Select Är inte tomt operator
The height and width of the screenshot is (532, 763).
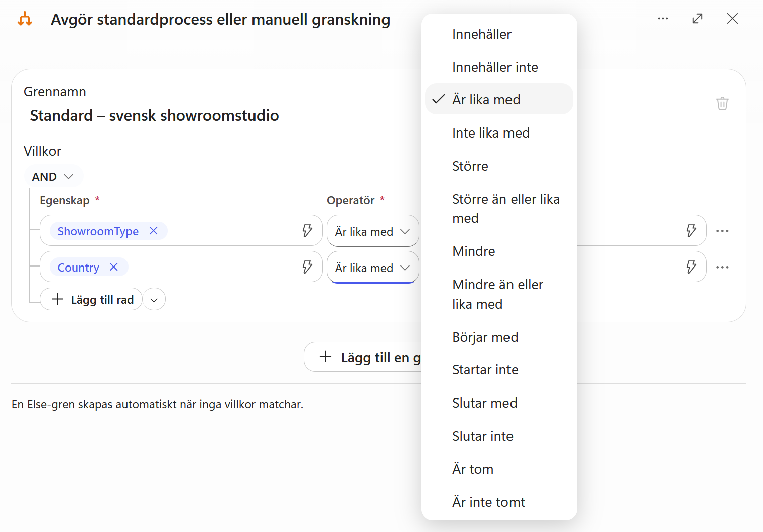[x=499, y=502]
